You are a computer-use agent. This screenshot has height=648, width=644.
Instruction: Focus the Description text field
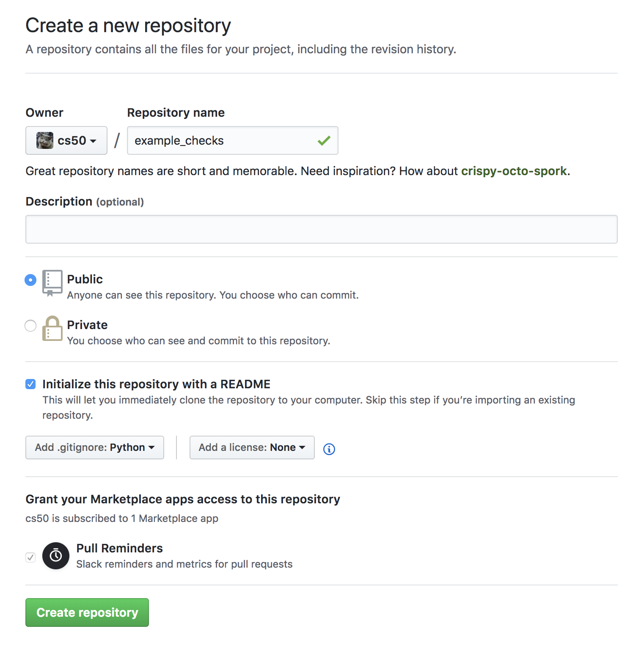pos(322,229)
